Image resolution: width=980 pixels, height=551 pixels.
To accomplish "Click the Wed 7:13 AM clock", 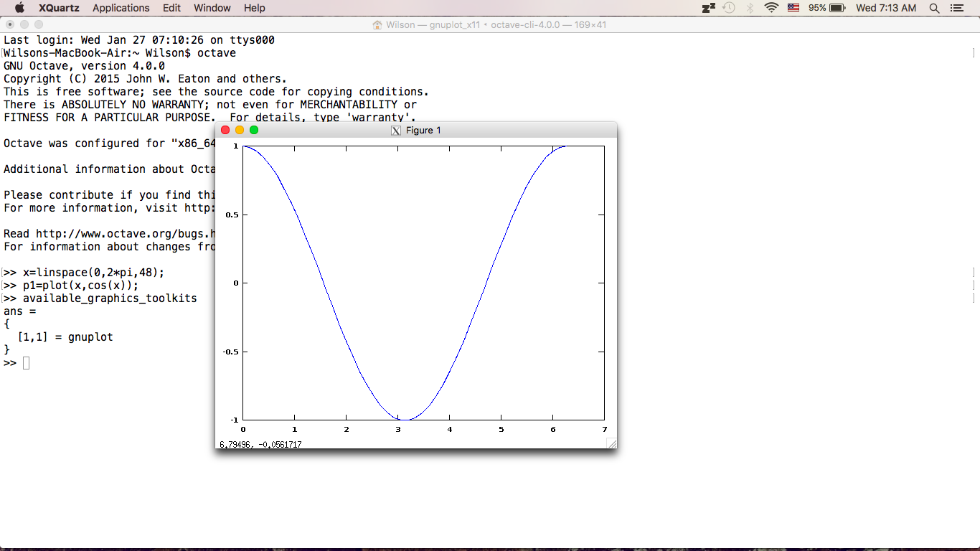I will (886, 8).
